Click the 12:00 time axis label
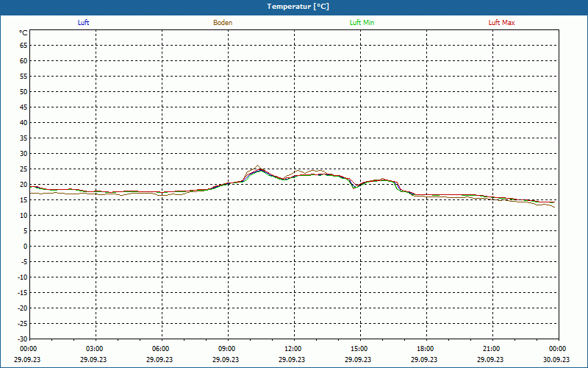588x368 pixels. pyautogui.click(x=293, y=349)
